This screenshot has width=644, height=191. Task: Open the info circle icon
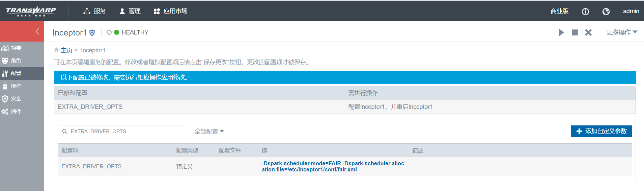coord(585,11)
